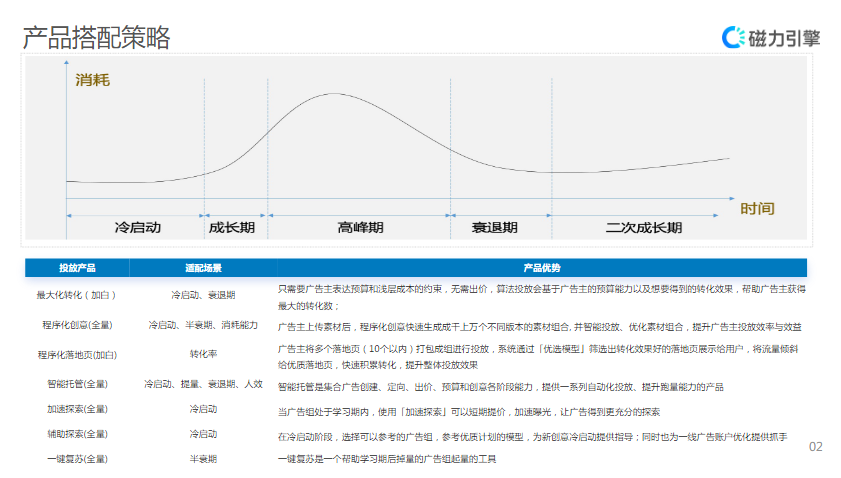Click the 冷启动、衰退期 scenario cell

tap(203, 295)
